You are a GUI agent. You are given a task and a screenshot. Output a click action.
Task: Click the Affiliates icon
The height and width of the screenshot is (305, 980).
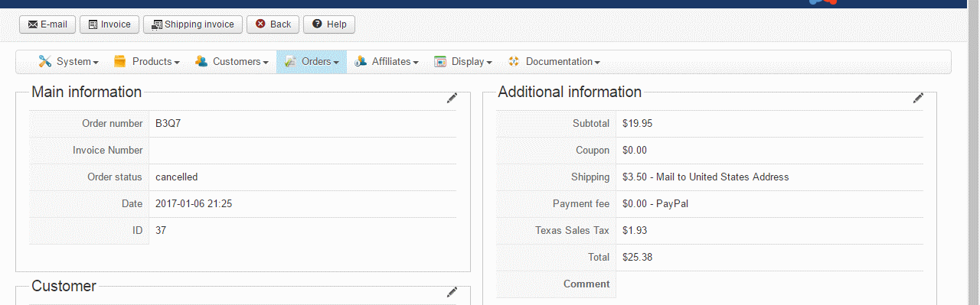[361, 61]
